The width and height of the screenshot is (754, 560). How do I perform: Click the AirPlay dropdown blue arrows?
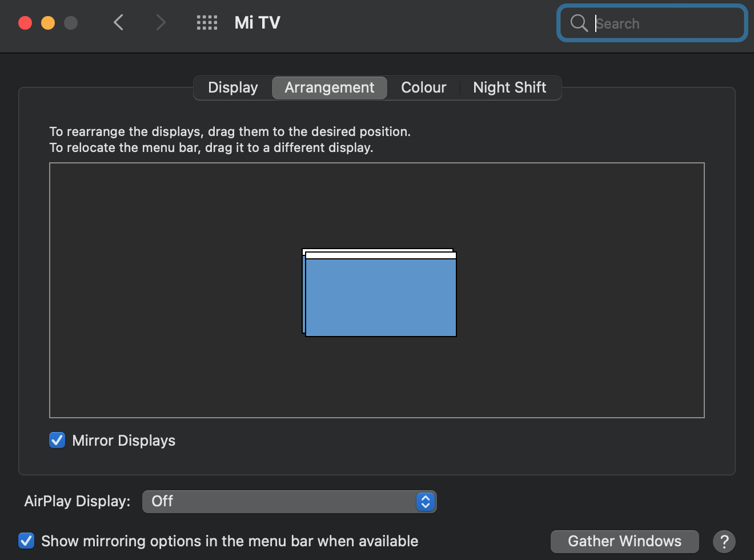426,502
